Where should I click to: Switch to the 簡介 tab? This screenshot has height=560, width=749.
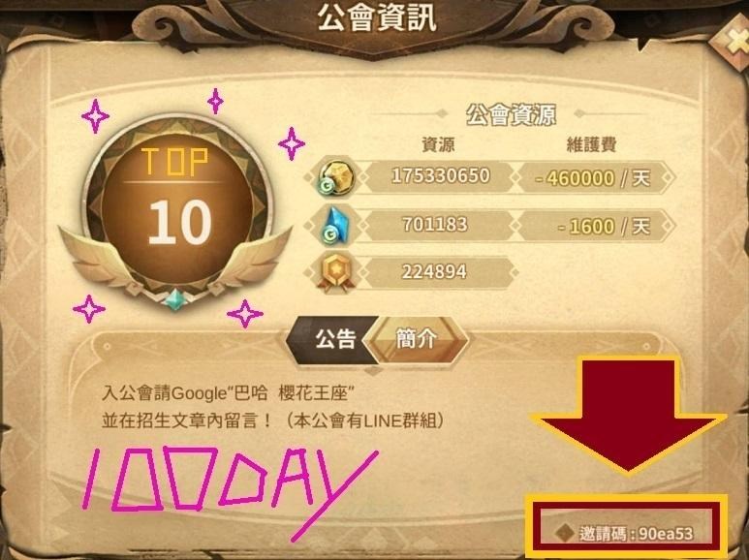417,339
